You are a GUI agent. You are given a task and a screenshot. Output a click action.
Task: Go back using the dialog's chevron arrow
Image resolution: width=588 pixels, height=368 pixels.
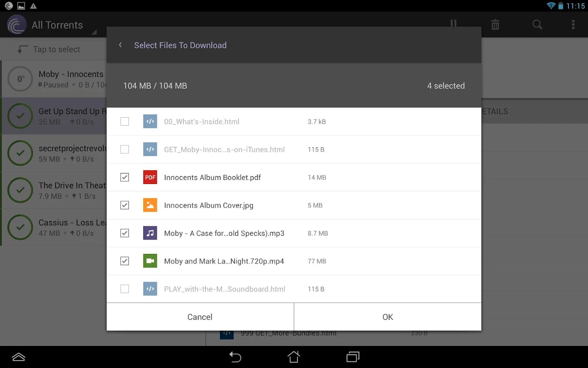tap(120, 45)
